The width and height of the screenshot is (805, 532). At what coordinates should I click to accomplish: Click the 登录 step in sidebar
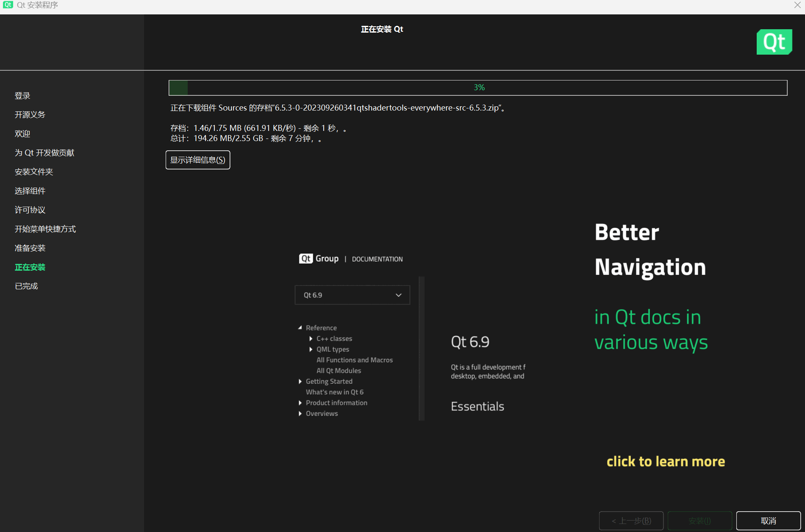click(x=22, y=96)
